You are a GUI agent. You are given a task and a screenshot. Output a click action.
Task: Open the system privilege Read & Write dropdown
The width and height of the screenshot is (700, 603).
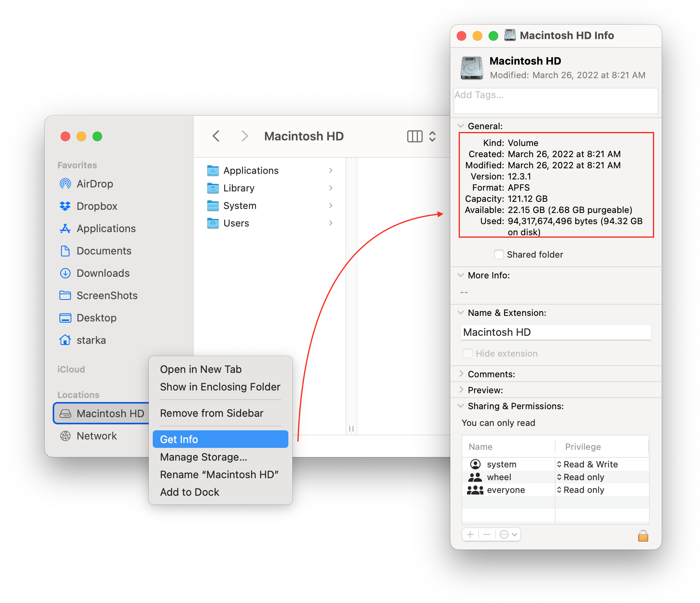[588, 464]
